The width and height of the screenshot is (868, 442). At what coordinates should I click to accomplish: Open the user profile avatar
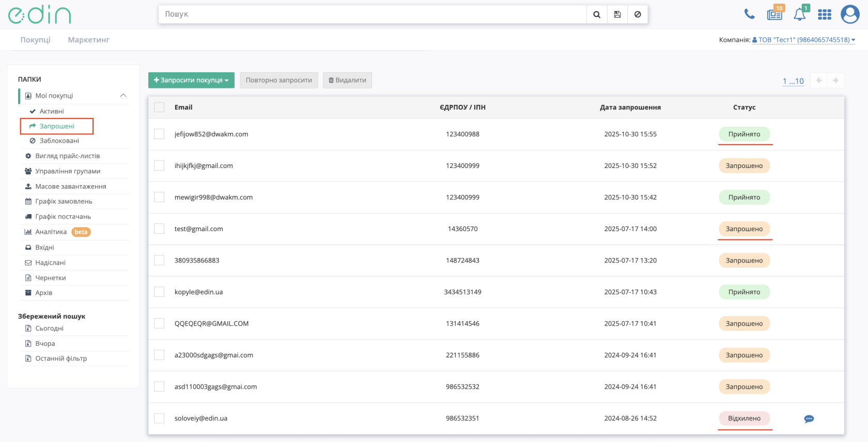coord(850,14)
